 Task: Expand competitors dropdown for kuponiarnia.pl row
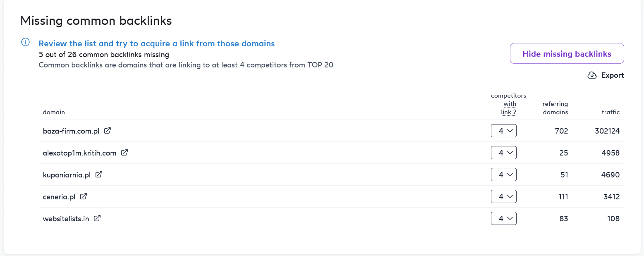pos(503,175)
